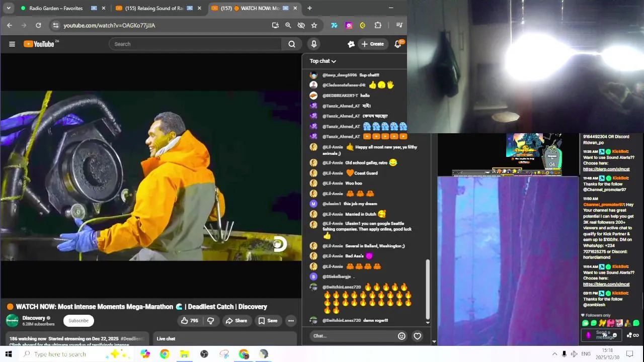
Task: Reload the page with the refresh icon
Action: coord(38,25)
